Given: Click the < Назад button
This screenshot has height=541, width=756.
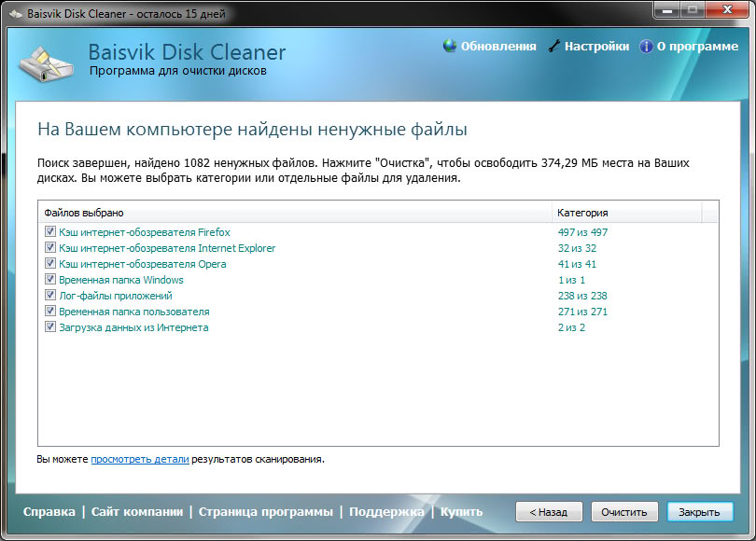Looking at the screenshot, I should (x=549, y=511).
